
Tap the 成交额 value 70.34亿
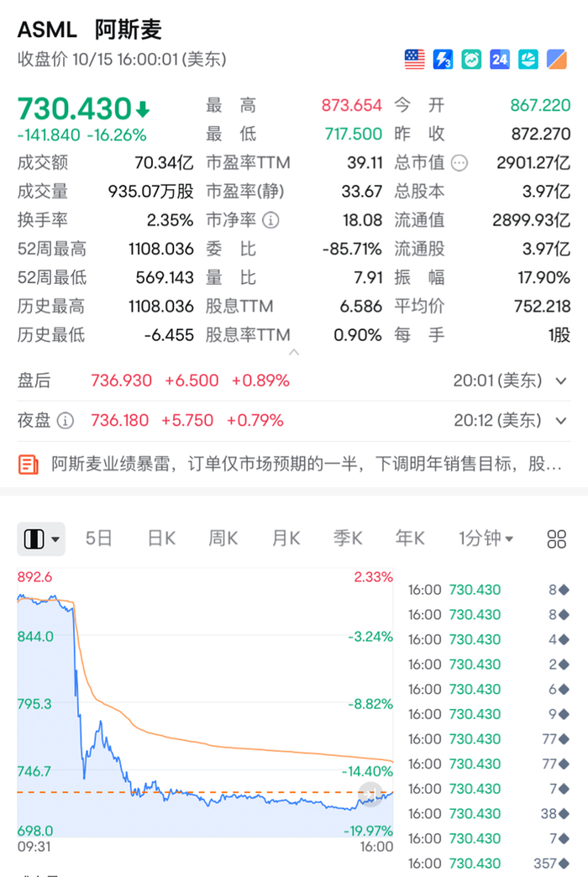164,163
